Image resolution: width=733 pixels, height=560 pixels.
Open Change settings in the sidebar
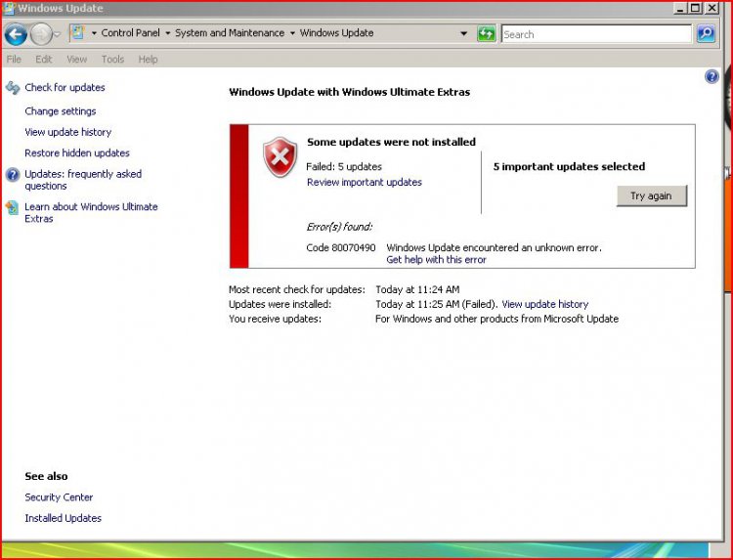click(x=61, y=111)
